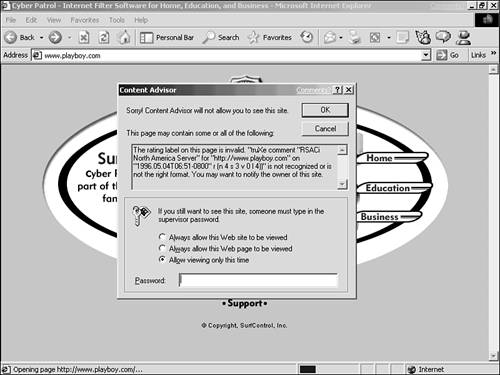Screen dimensions: 500x375
Task: Click the Cancel button in dialog
Action: pyautogui.click(x=325, y=129)
